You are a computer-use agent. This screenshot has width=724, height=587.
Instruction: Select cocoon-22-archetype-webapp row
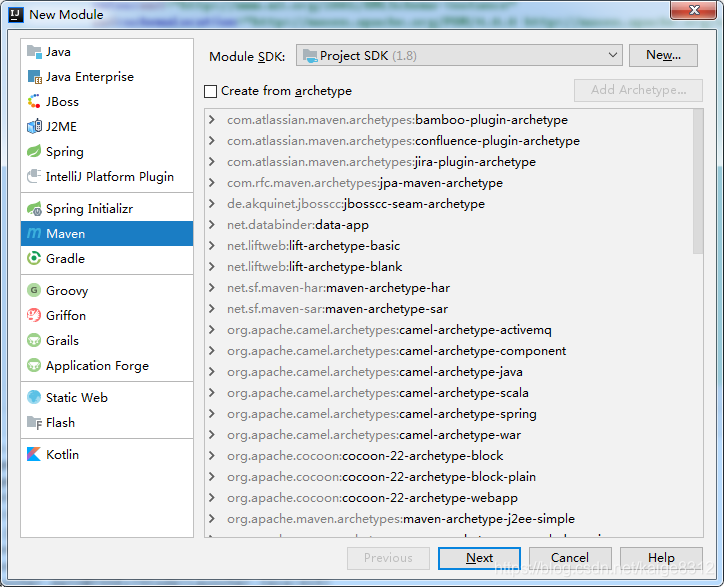tap(449, 498)
